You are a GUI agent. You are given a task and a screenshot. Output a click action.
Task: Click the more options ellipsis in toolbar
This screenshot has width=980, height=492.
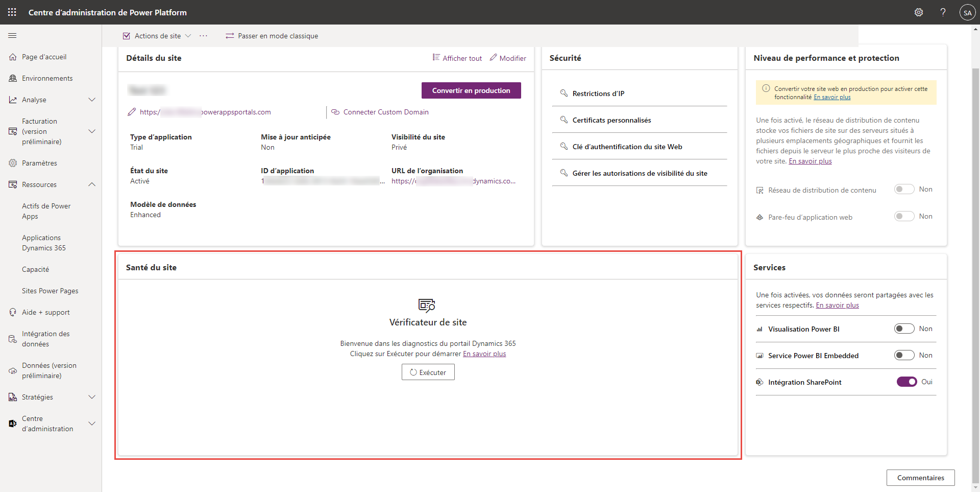coord(204,36)
